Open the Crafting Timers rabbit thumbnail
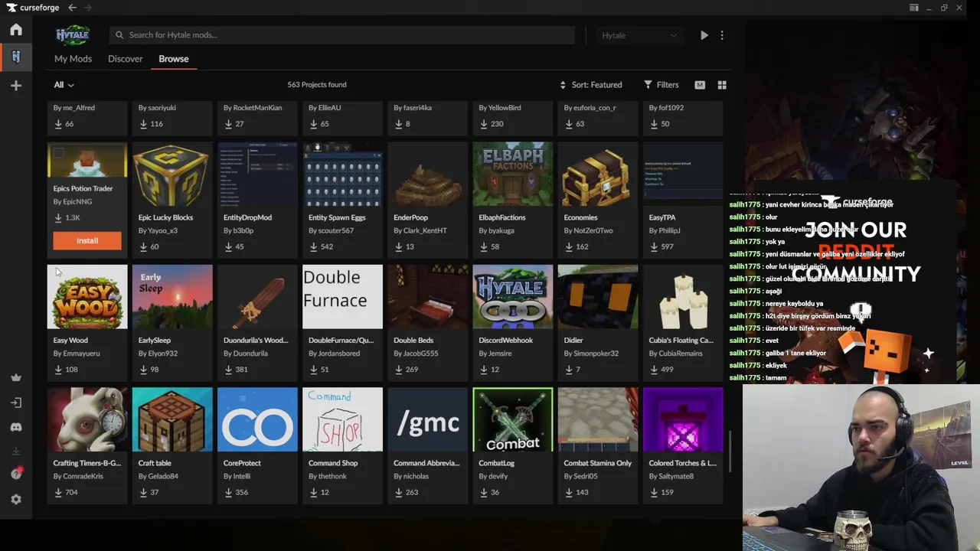980x551 pixels. point(87,419)
